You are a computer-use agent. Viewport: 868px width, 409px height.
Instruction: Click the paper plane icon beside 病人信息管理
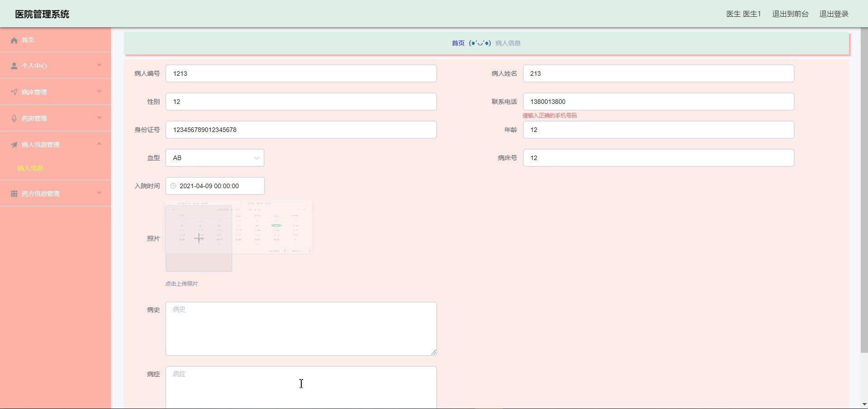pyautogui.click(x=14, y=145)
